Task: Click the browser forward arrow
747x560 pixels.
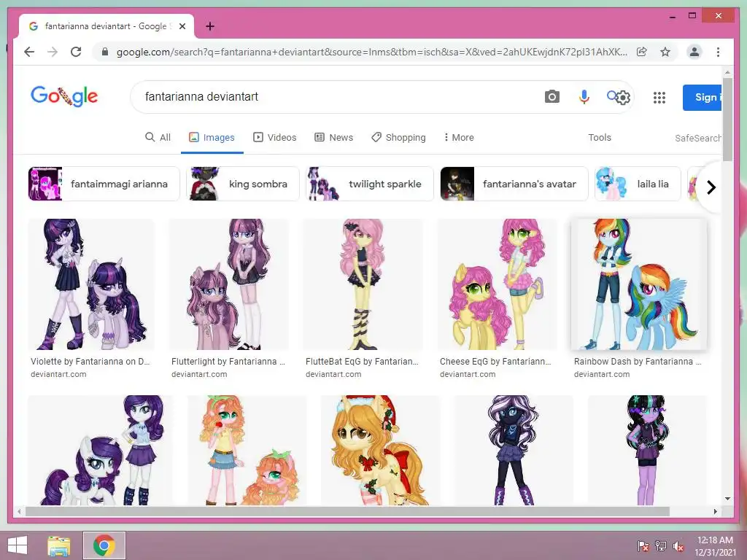Action: (x=53, y=52)
